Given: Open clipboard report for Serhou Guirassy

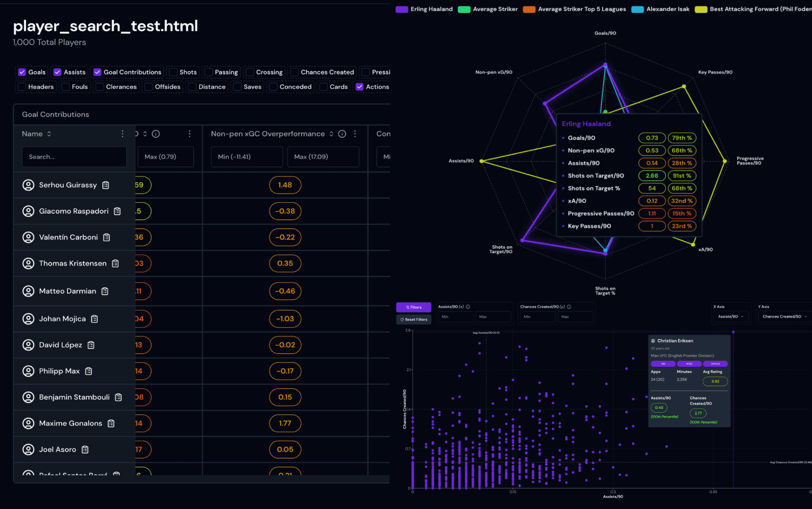Looking at the screenshot, I should 106,185.
